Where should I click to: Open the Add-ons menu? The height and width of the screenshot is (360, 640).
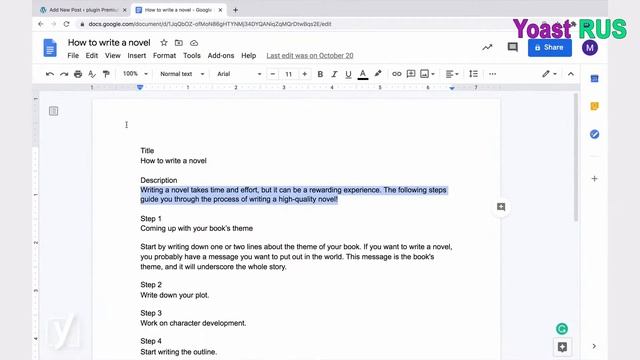[x=221, y=56]
